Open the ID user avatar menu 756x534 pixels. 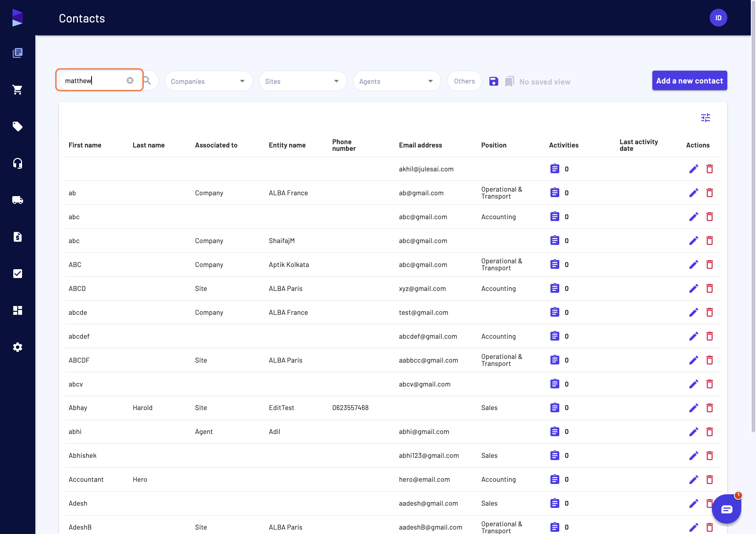[718, 18]
